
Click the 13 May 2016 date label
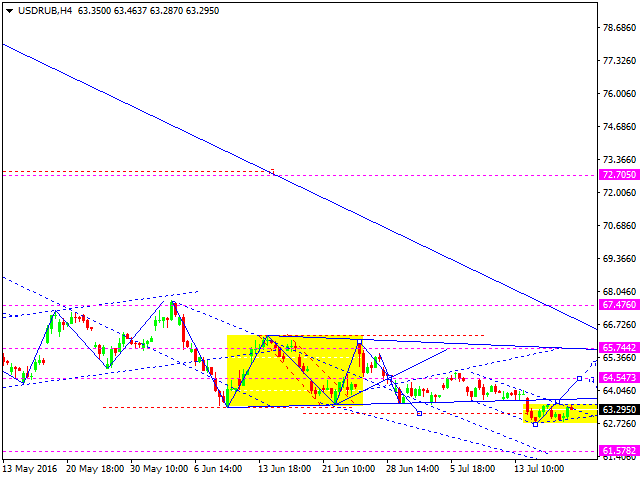pos(31,469)
